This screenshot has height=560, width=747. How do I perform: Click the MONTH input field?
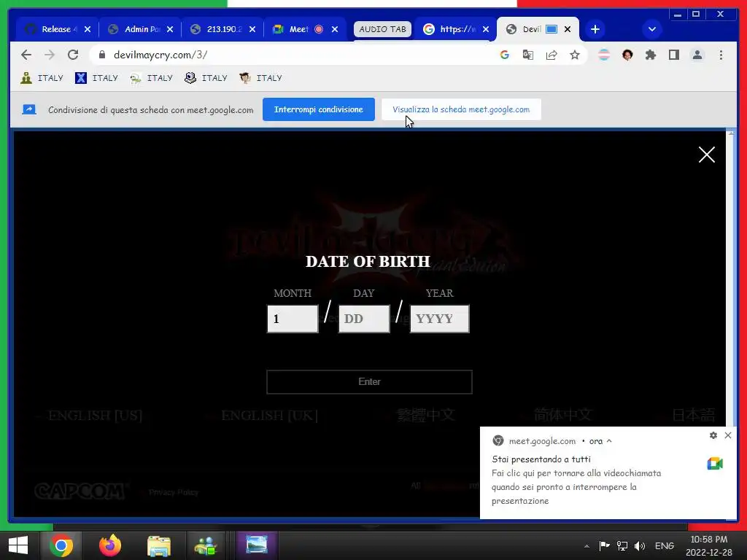click(x=293, y=319)
